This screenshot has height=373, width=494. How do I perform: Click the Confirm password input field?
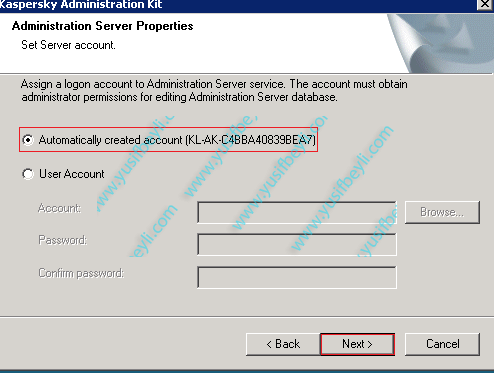[x=297, y=277]
